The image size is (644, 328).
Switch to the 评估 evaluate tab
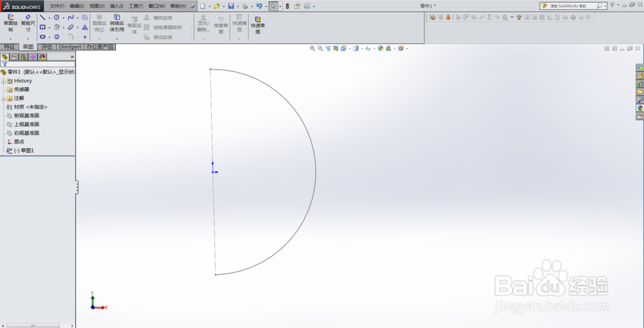[47, 47]
